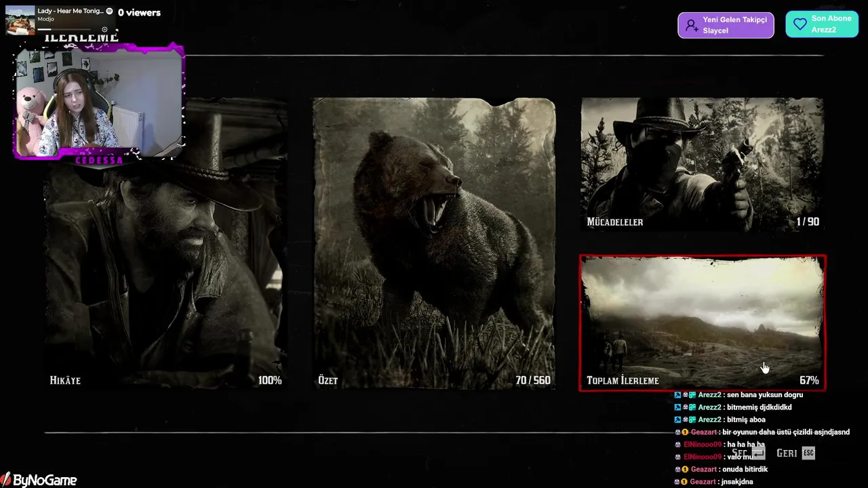This screenshot has height=488, width=868.
Task: Click the artist name Modjo
Action: point(46,19)
